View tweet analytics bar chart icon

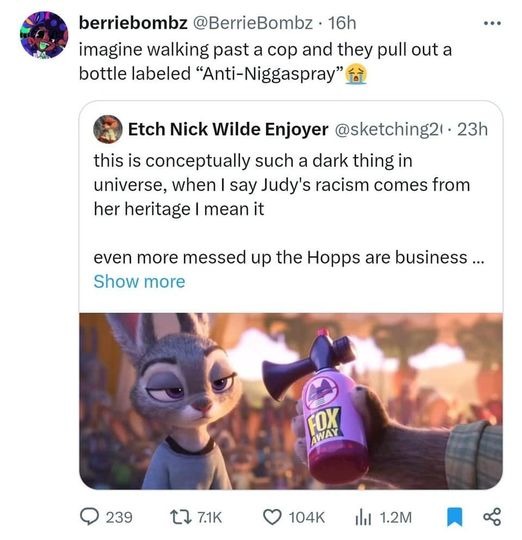coord(363,517)
